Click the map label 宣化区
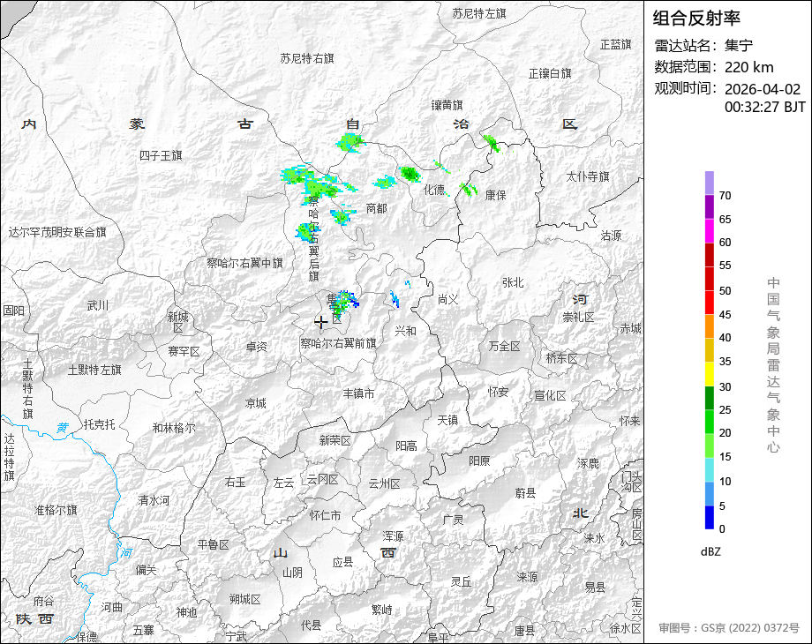This screenshot has width=812, height=644. pos(550,396)
